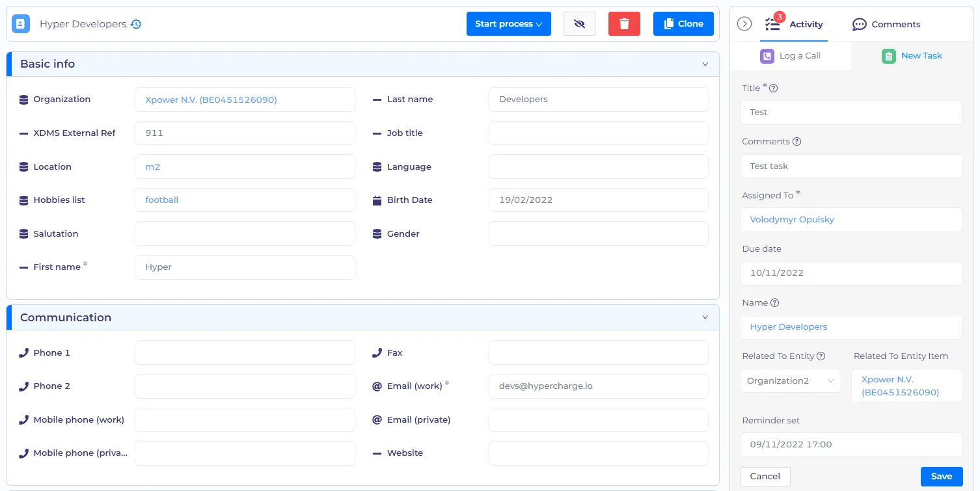This screenshot has height=491, width=980.
Task: Click the Fax phone icon
Action: point(377,352)
